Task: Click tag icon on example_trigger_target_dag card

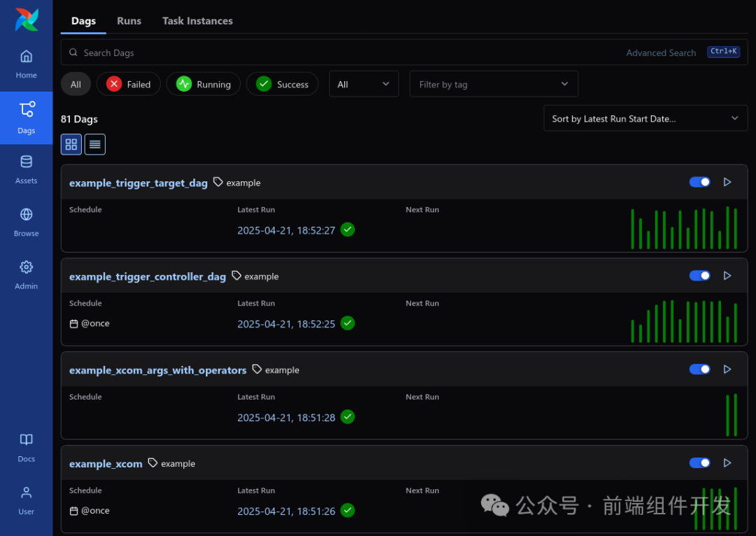Action: [218, 182]
